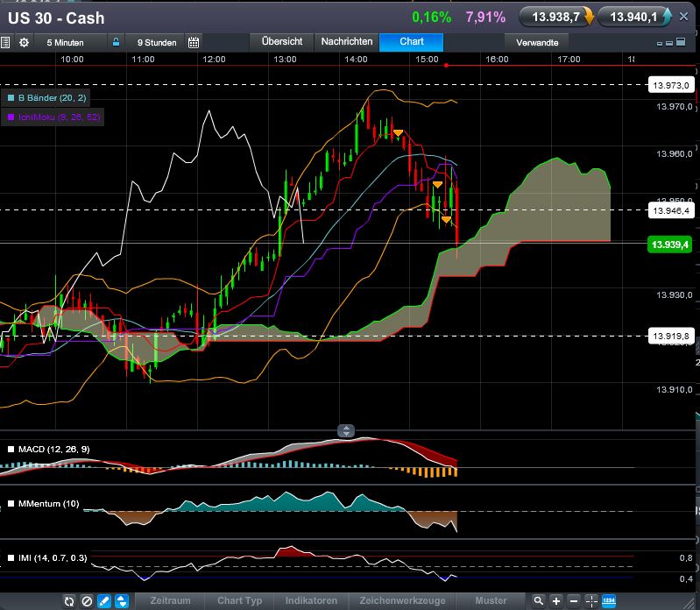Click the 7,91% pink percentage value

pos(485,18)
